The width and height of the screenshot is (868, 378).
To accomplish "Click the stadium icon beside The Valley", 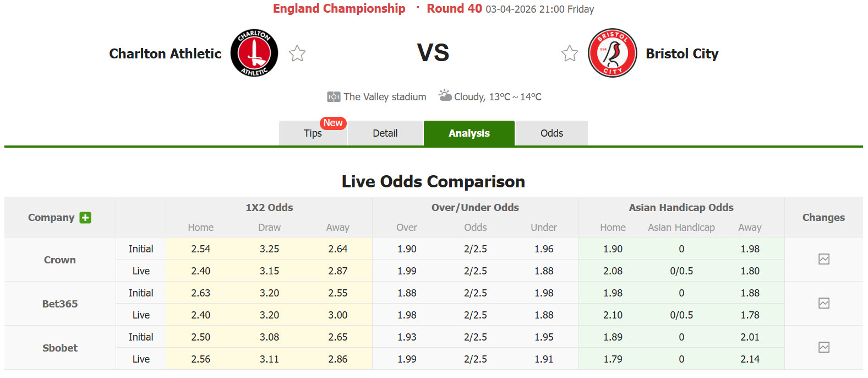I will click(x=332, y=96).
